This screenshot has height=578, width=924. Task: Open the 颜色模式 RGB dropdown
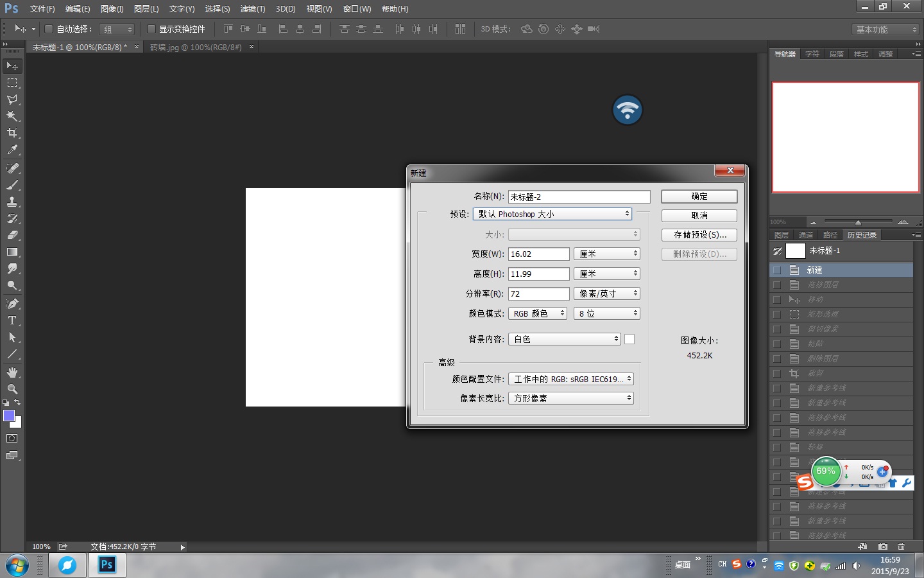click(x=538, y=313)
